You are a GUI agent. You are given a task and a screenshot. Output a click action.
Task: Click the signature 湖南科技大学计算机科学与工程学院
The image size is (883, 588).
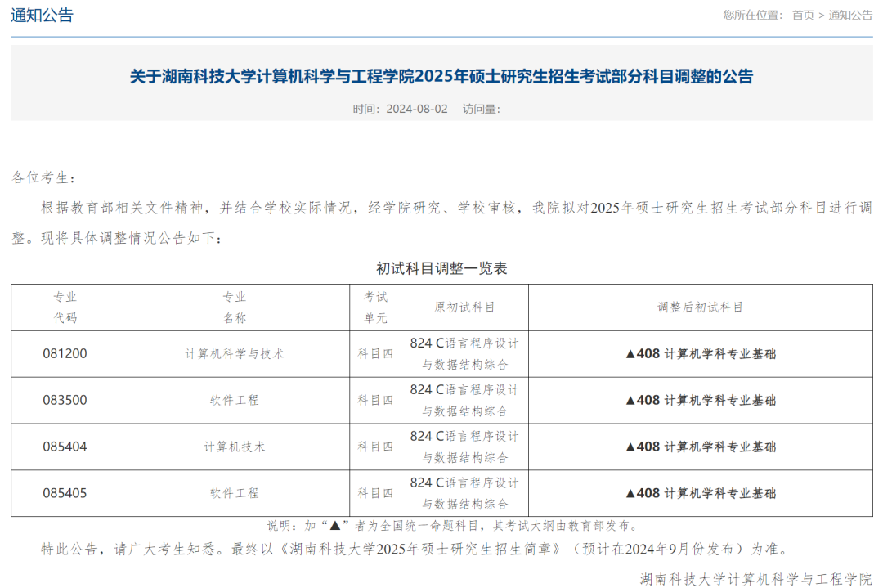click(x=755, y=578)
